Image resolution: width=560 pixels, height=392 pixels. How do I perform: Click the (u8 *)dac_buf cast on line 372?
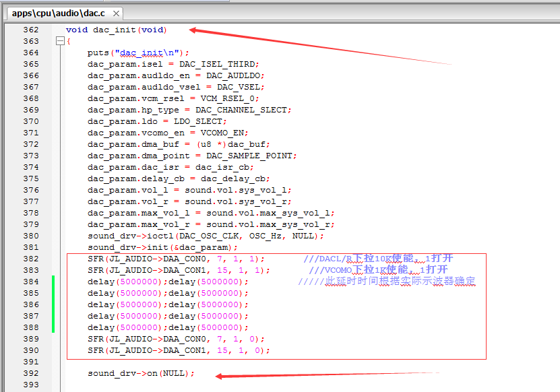pyautogui.click(x=231, y=144)
